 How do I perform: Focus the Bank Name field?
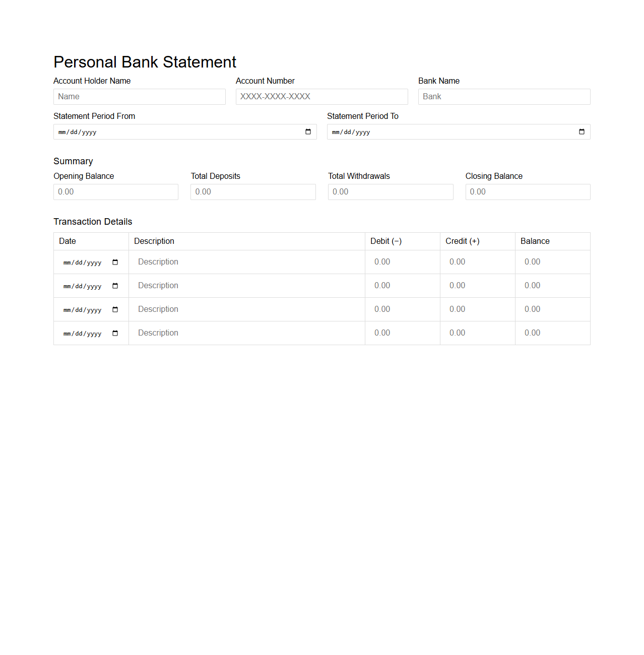[x=504, y=96]
